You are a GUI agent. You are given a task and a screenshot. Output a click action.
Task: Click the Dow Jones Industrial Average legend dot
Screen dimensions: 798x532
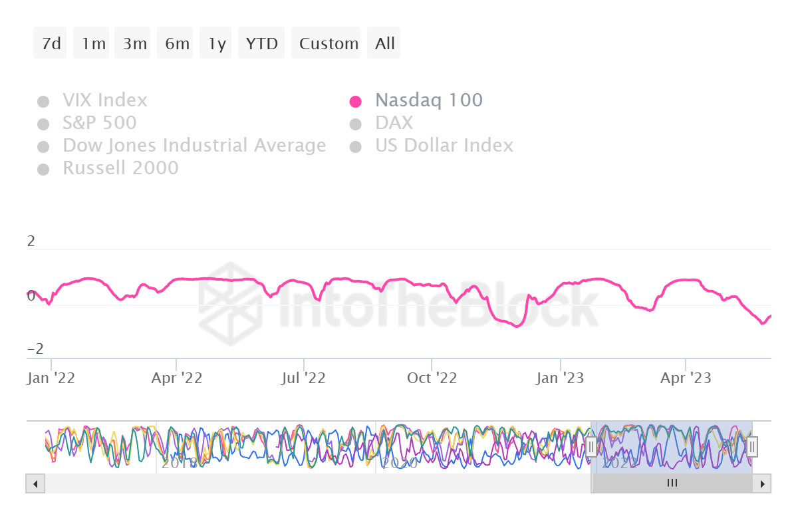click(43, 146)
